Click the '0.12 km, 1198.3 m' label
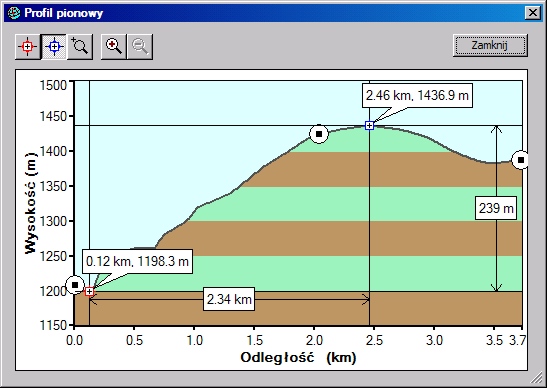 click(x=137, y=261)
